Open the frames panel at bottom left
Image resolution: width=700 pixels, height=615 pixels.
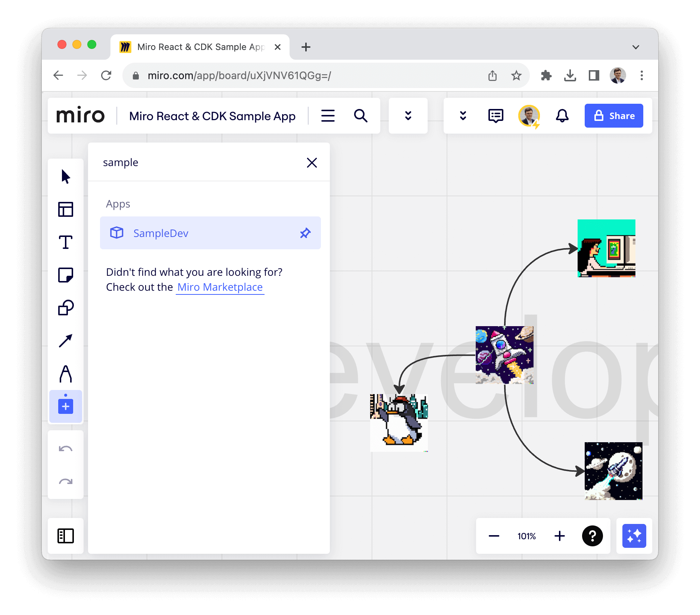coord(66,536)
